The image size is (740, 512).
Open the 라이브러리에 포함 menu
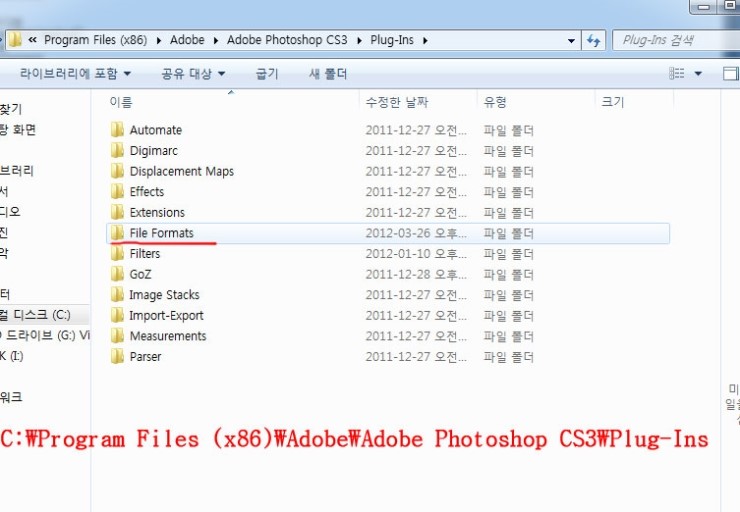coord(70,74)
